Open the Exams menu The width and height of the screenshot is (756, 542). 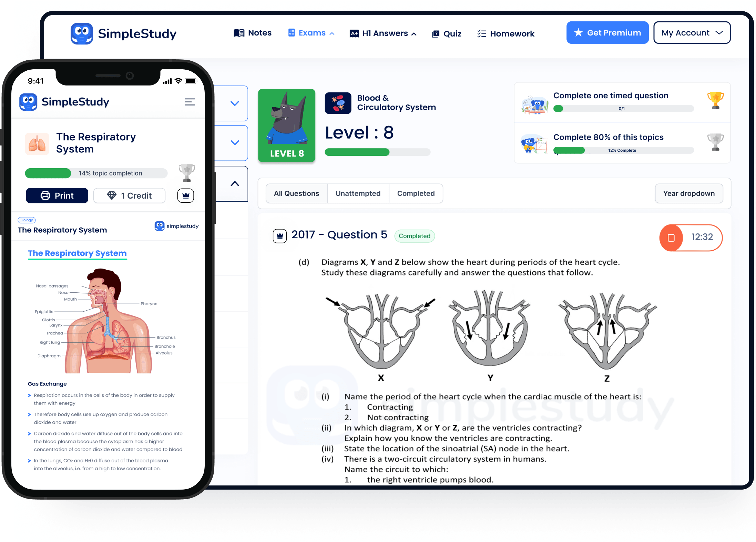tap(311, 33)
